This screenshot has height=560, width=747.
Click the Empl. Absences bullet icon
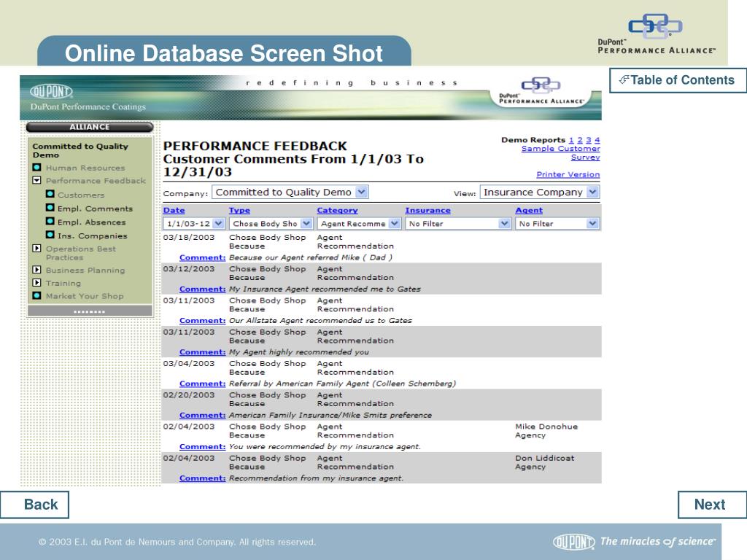coord(50,222)
